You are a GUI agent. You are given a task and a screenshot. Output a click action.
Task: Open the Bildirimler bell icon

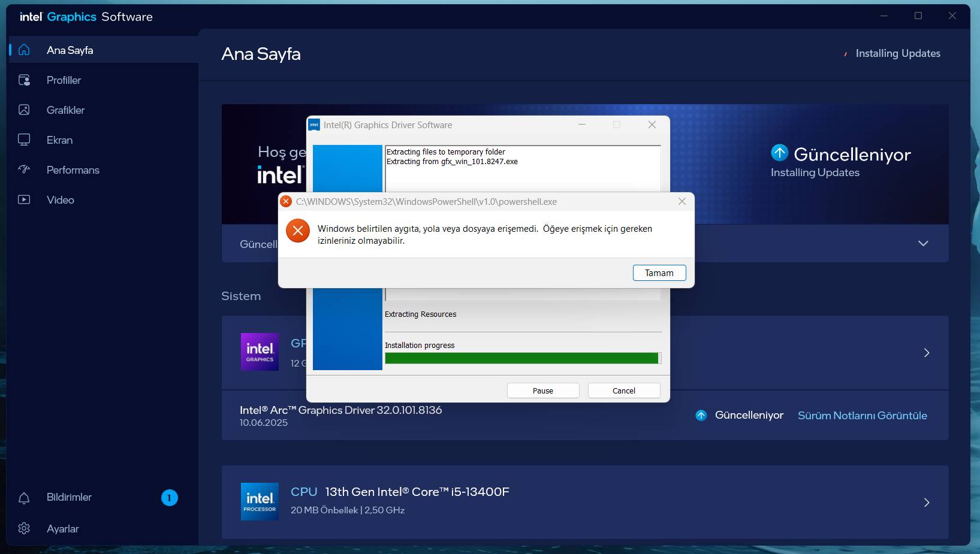pos(24,498)
